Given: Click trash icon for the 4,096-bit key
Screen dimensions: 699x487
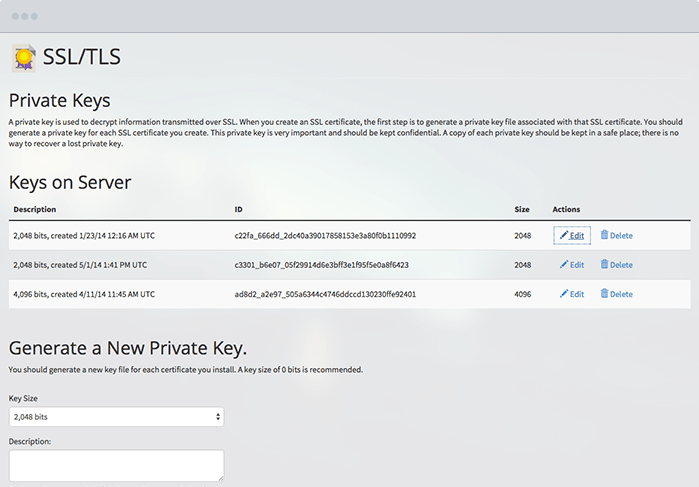Looking at the screenshot, I should (604, 294).
